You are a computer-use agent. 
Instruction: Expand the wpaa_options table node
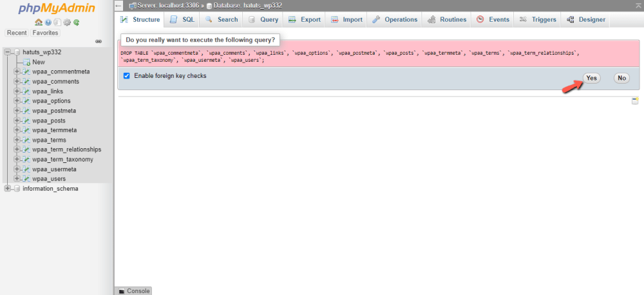pyautogui.click(x=17, y=100)
